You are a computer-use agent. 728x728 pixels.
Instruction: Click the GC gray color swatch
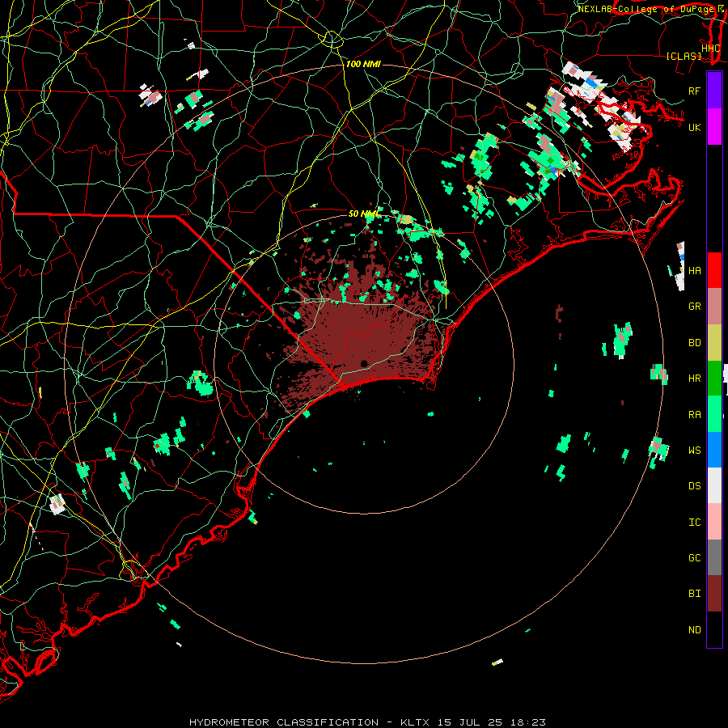tap(714, 557)
